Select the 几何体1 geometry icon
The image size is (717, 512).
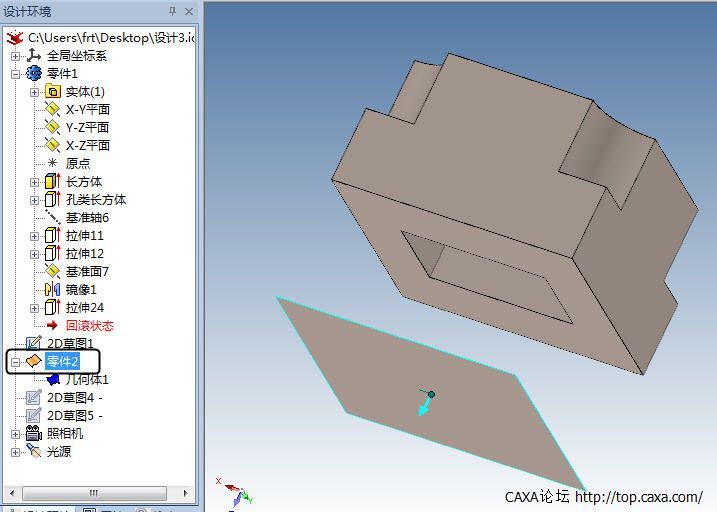pyautogui.click(x=53, y=380)
